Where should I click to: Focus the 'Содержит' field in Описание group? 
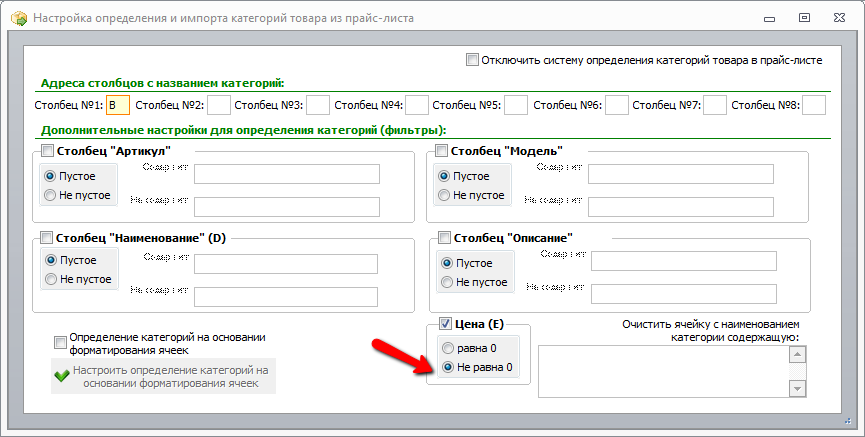[684, 261]
